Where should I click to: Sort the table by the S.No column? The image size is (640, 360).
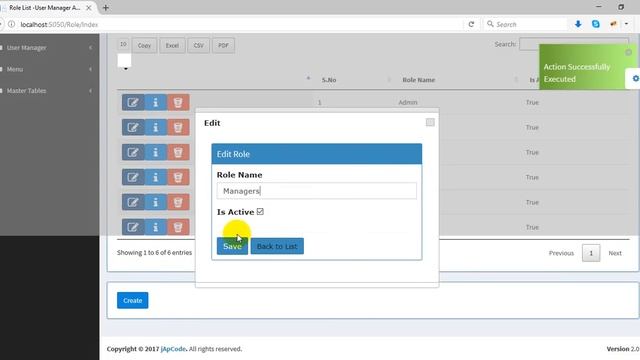(x=329, y=80)
